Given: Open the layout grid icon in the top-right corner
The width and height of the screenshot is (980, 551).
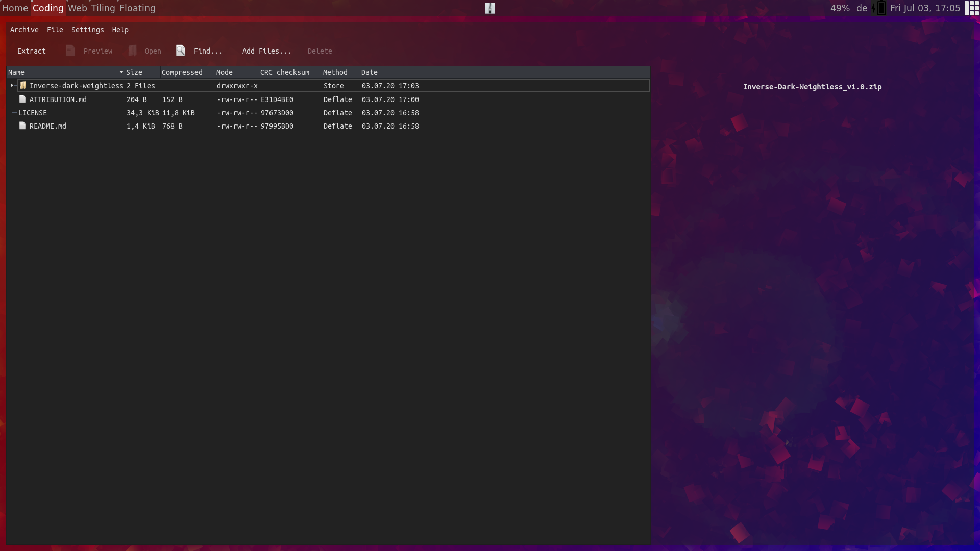Looking at the screenshot, I should (971, 8).
